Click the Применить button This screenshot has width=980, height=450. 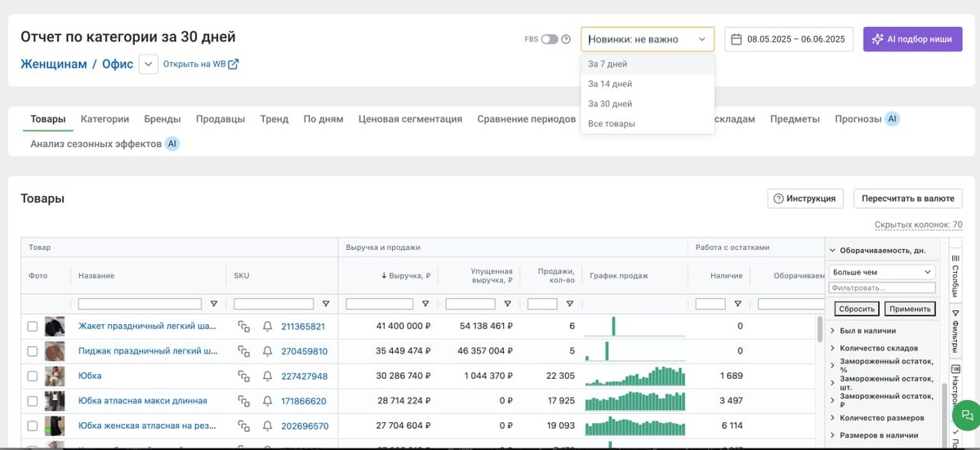tap(910, 309)
